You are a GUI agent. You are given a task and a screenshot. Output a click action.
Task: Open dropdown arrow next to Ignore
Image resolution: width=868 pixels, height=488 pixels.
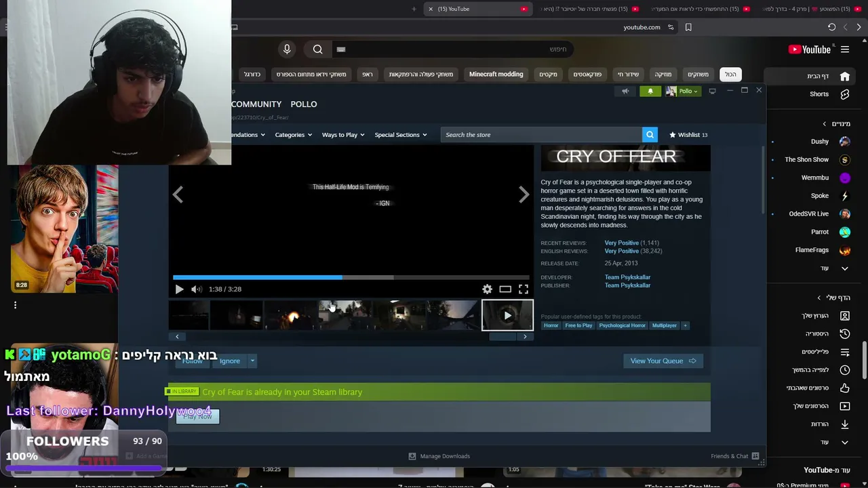click(x=252, y=361)
